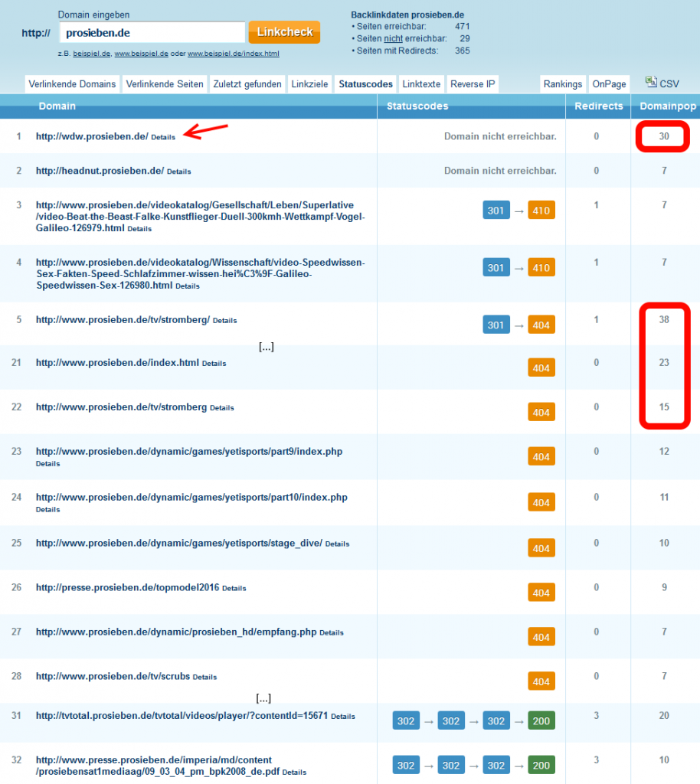Open Details under yetisports part10 link

tap(48, 510)
